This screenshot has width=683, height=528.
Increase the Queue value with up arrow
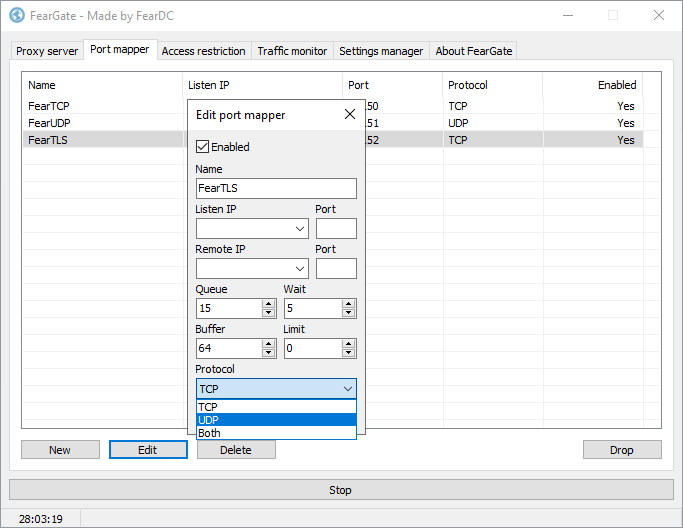[269, 304]
